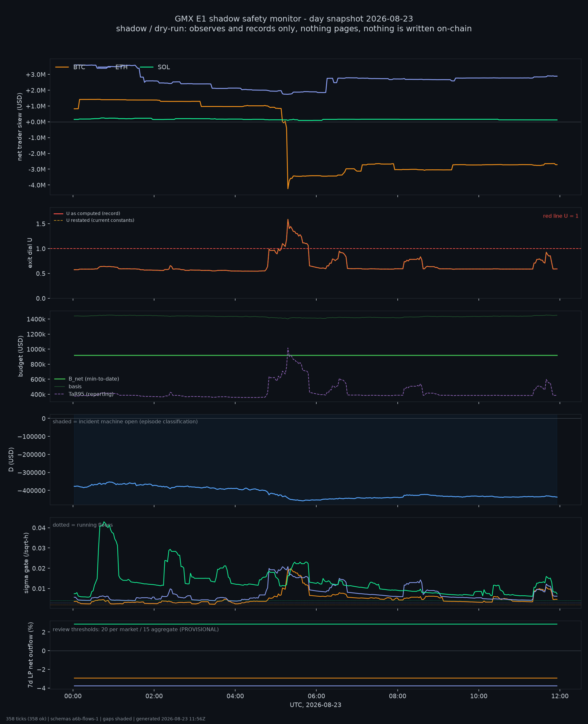This screenshot has height=724, width=588.
Task: Click the "red line U = 1" annotation
Action: coord(561,216)
